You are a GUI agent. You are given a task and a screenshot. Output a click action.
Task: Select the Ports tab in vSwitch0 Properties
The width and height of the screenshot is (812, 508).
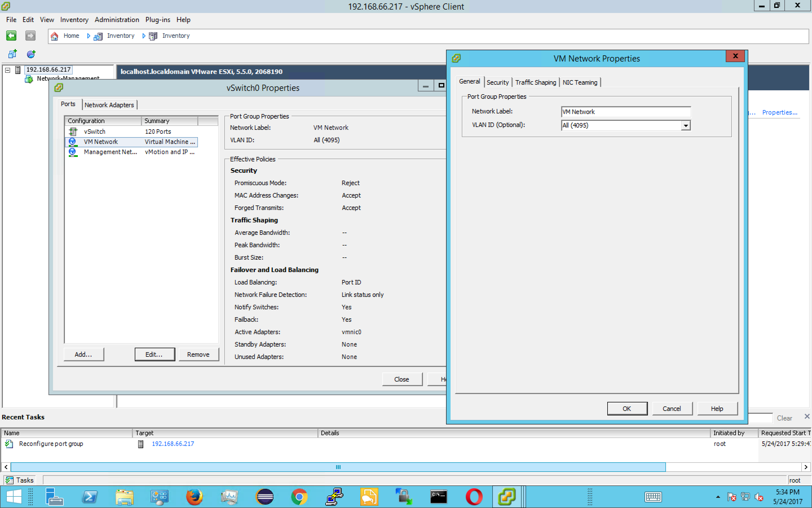pyautogui.click(x=68, y=104)
